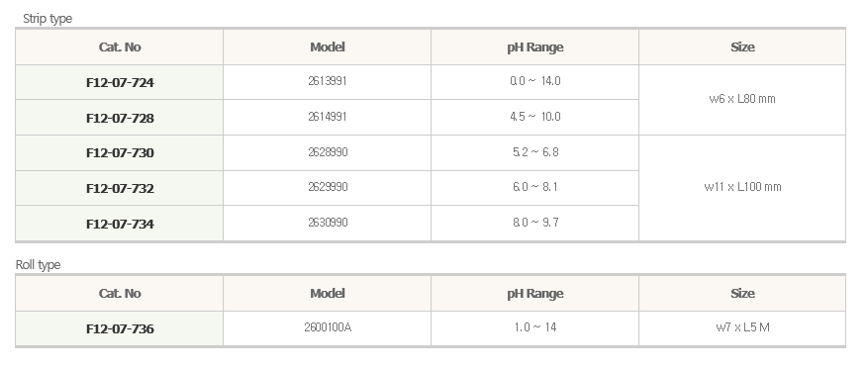
Task: Click the pH range 8.0 ~ 9.7 cell
Action: pos(534,223)
